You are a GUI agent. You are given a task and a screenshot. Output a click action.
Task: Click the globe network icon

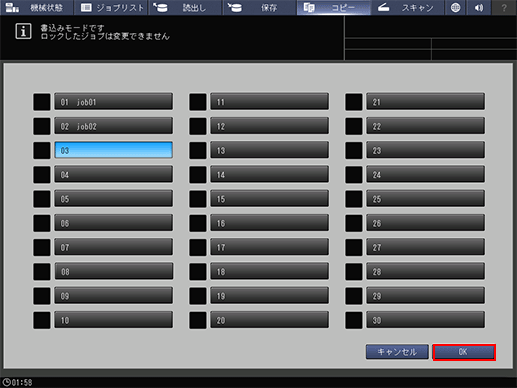click(x=455, y=7)
